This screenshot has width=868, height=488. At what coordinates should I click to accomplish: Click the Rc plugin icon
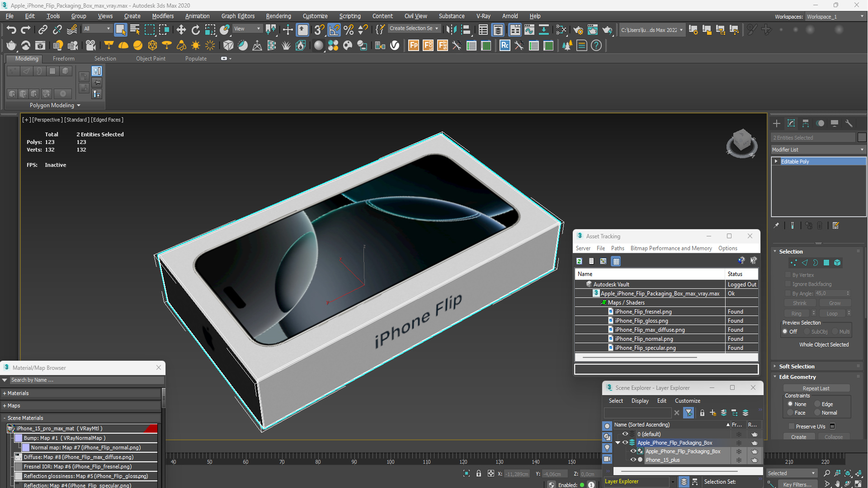coord(505,46)
